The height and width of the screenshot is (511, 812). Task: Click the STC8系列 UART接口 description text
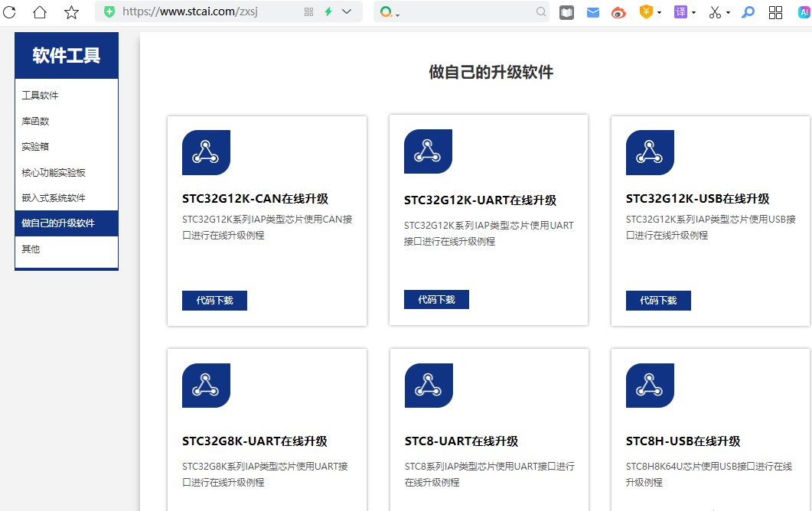coord(489,474)
